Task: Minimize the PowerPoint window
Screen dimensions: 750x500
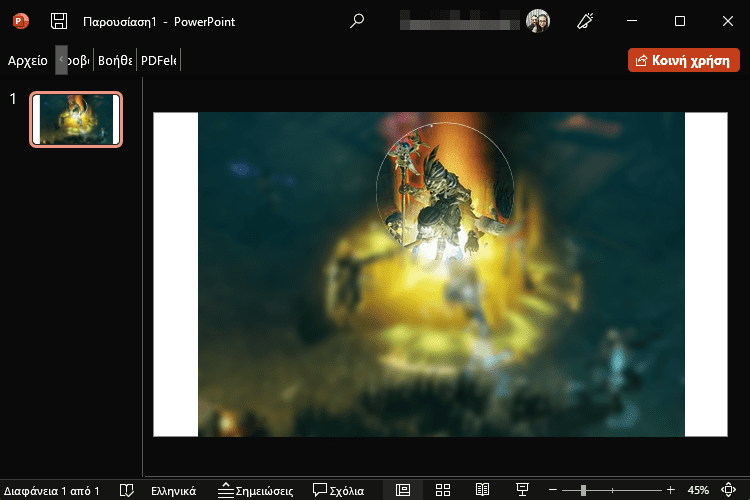Action: [x=632, y=21]
